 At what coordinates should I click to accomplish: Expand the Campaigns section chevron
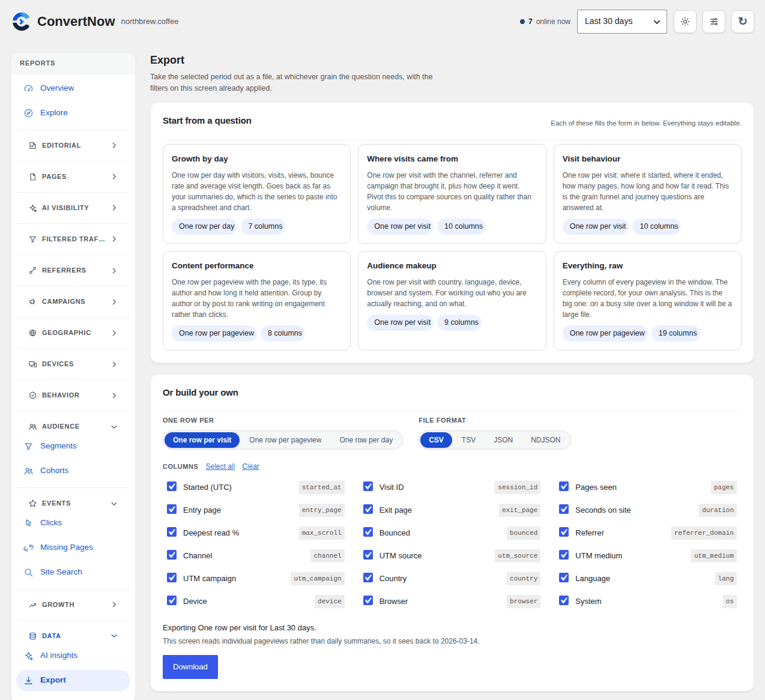click(x=114, y=302)
